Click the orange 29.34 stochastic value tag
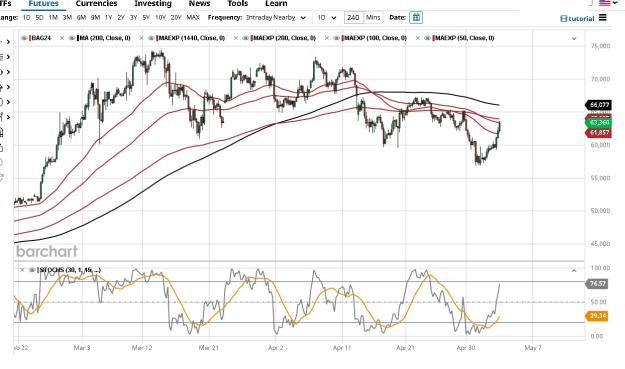The height and width of the screenshot is (369, 625). point(597,316)
